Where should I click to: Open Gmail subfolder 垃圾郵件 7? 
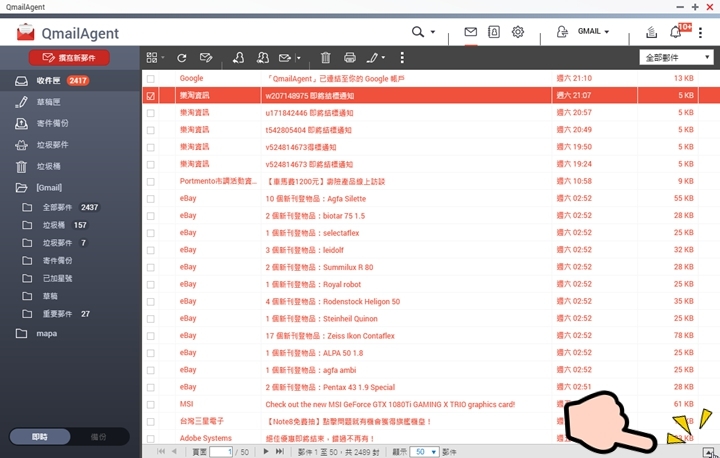pos(70,243)
